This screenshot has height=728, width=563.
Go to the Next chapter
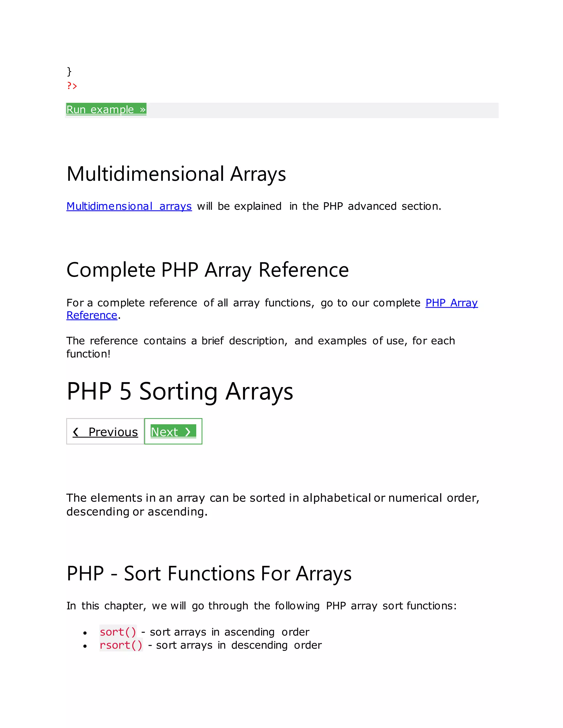(173, 432)
